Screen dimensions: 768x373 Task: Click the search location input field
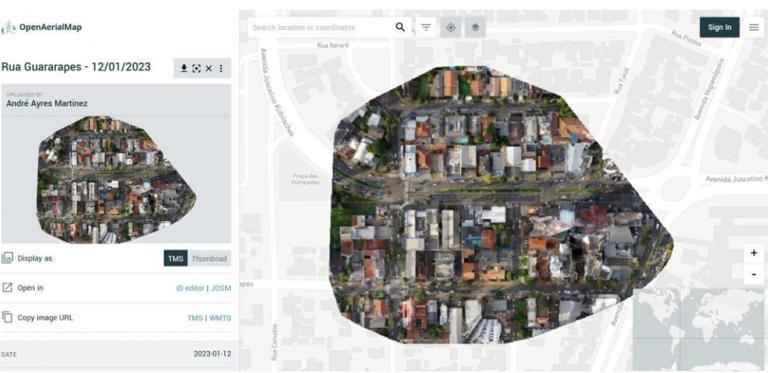click(321, 27)
